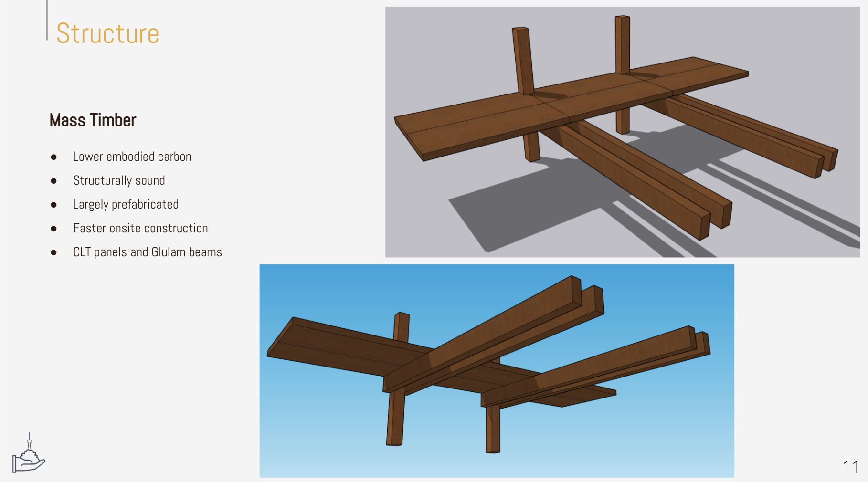Viewport: 868px width, 482px height.
Task: Click the 'Structure' slide title
Action: (x=107, y=33)
